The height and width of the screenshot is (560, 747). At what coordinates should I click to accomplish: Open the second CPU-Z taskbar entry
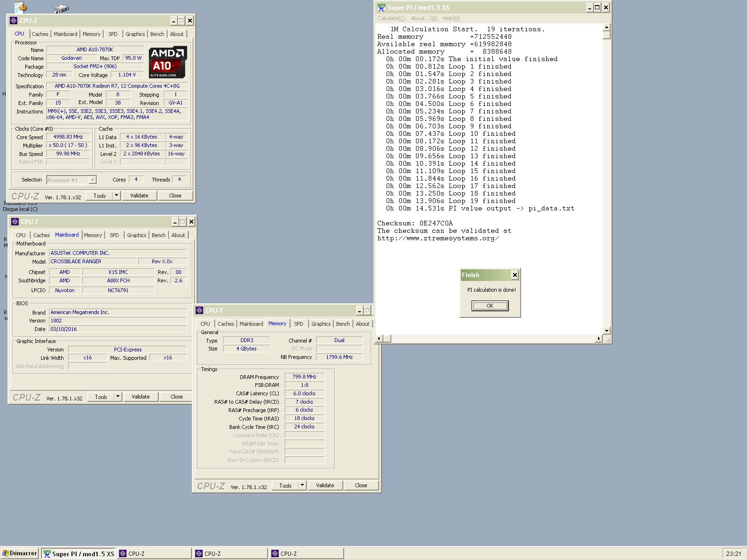(x=231, y=553)
